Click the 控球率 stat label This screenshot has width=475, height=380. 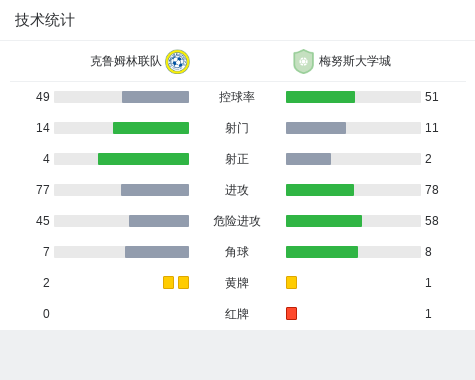coord(237,97)
